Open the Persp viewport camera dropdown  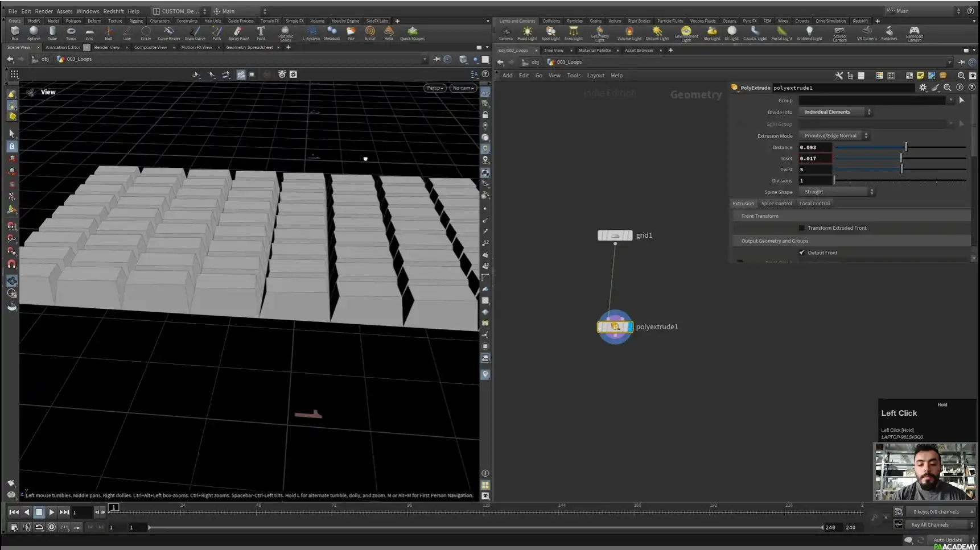coord(434,88)
